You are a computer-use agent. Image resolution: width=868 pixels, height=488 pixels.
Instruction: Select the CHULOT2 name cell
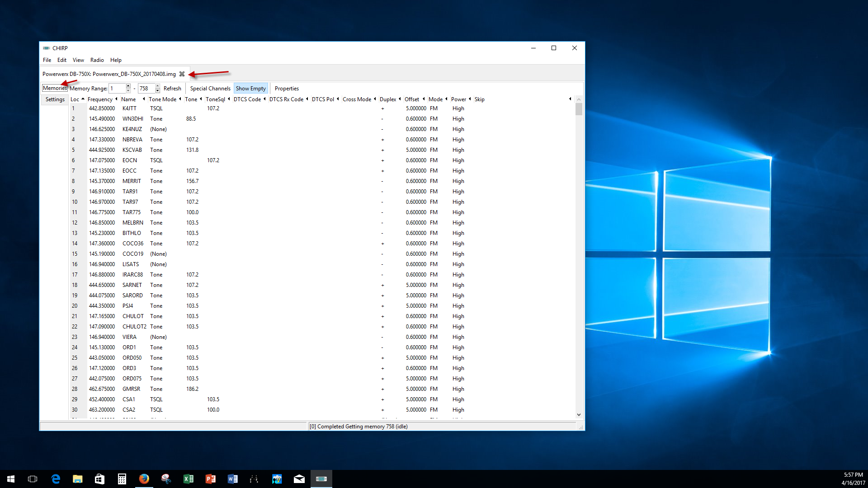pyautogui.click(x=134, y=327)
